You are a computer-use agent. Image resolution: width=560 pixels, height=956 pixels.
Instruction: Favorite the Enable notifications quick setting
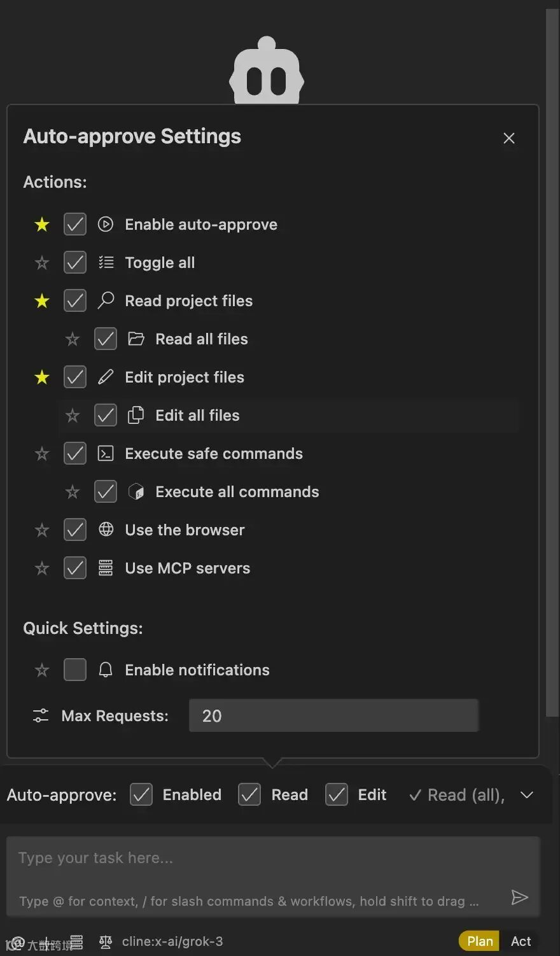point(42,670)
